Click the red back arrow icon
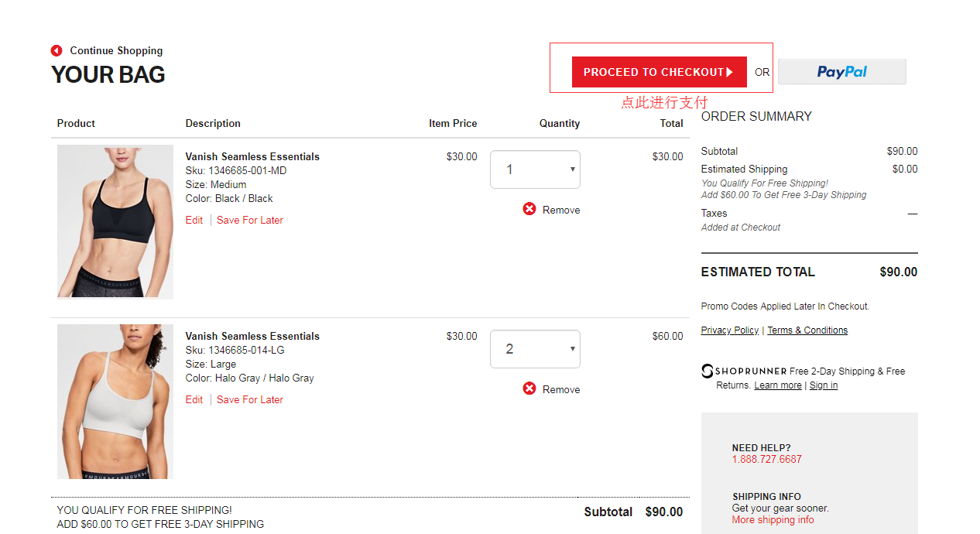 pos(57,51)
